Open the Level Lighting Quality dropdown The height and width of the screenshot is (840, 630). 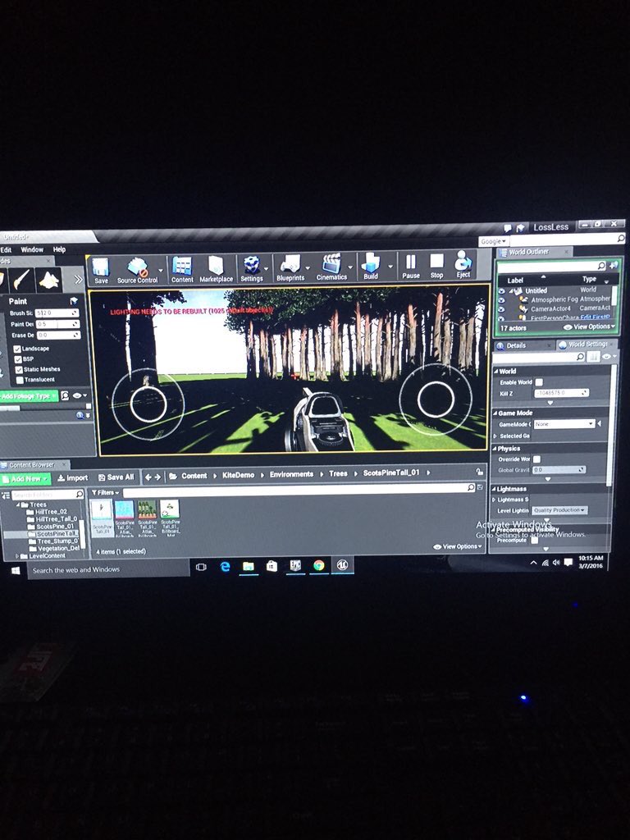click(559, 510)
